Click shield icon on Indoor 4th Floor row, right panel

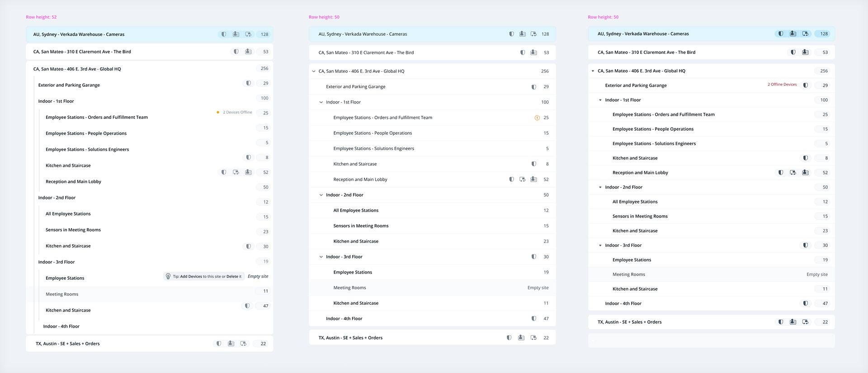coord(806,303)
